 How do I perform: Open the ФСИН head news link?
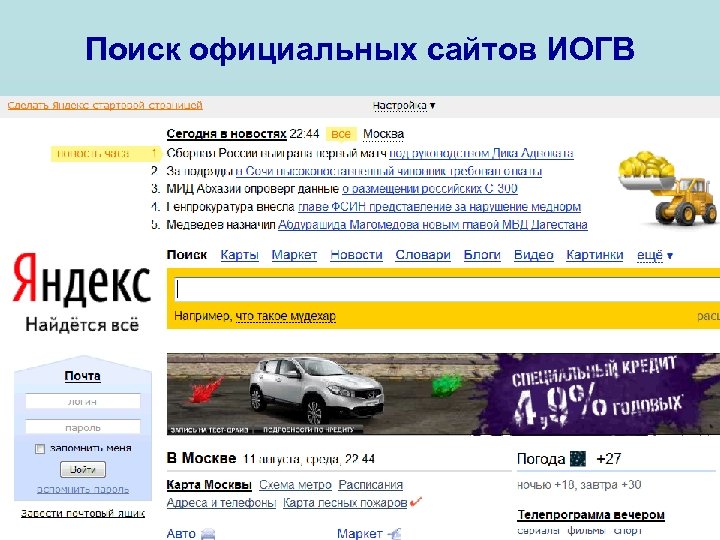click(x=439, y=207)
